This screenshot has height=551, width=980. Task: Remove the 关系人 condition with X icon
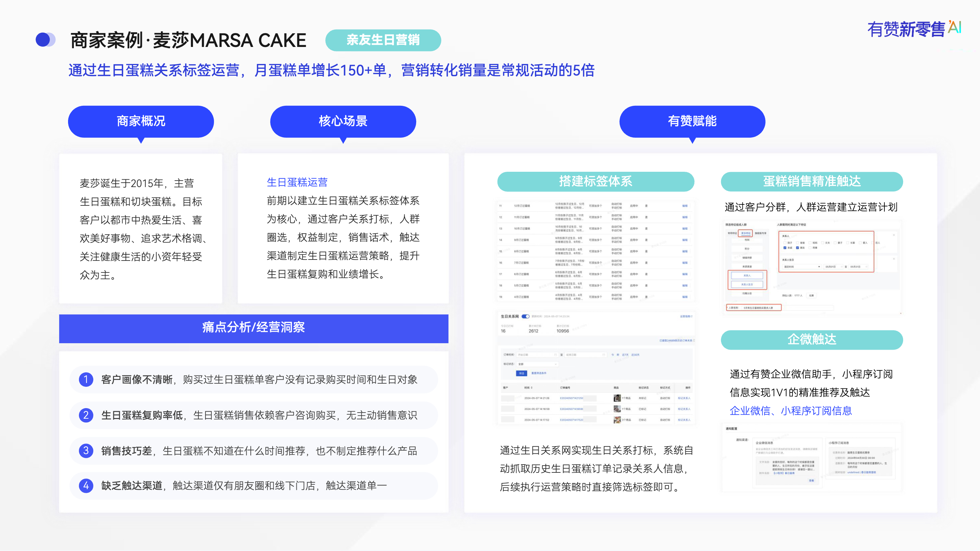894,235
